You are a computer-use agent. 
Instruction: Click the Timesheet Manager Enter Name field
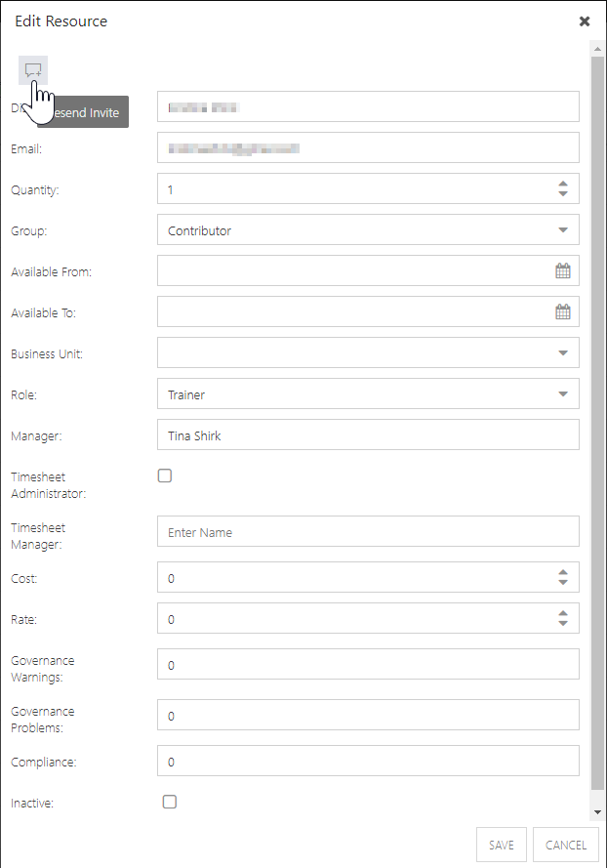coord(368,531)
